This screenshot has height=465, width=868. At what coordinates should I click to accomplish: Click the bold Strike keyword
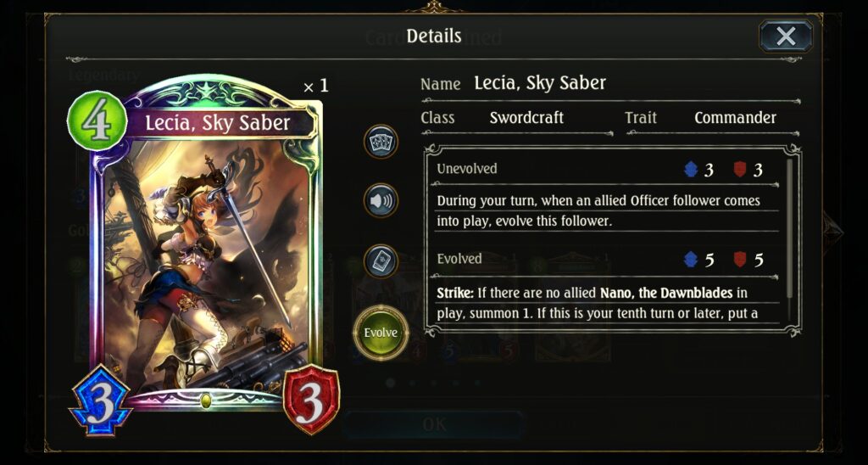coord(453,293)
